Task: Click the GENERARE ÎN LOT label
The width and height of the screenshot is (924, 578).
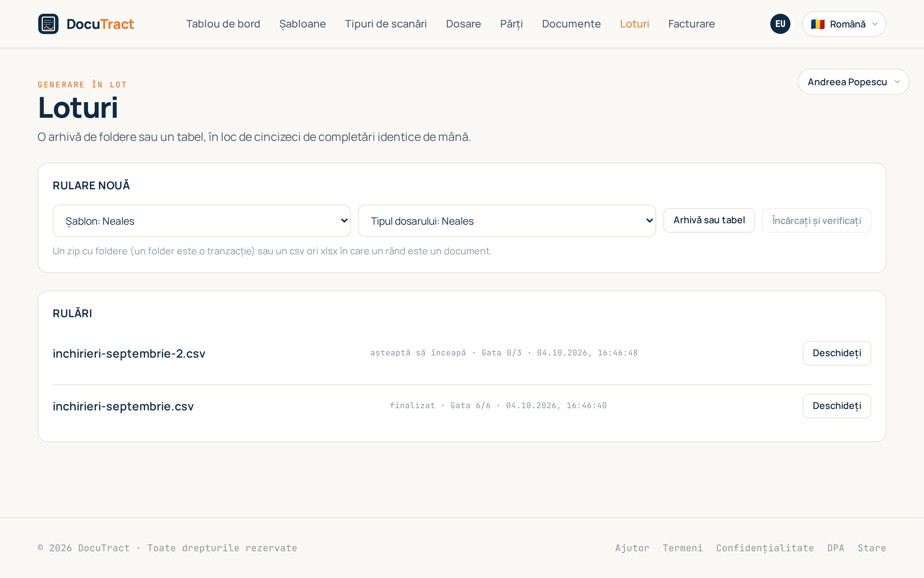Action: coord(82,85)
